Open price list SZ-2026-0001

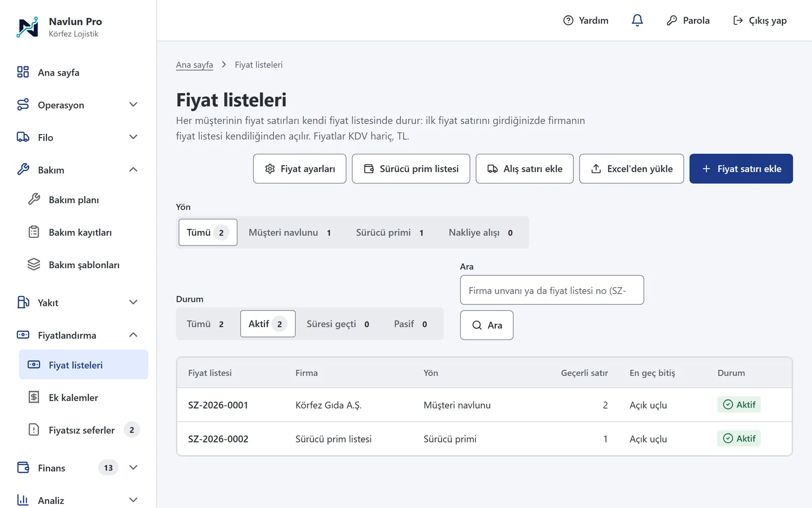(218, 405)
